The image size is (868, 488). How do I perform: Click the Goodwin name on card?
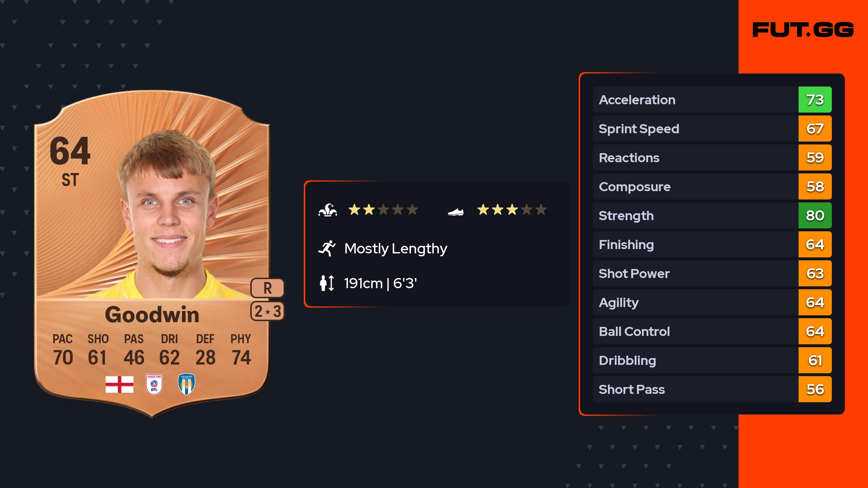[152, 314]
